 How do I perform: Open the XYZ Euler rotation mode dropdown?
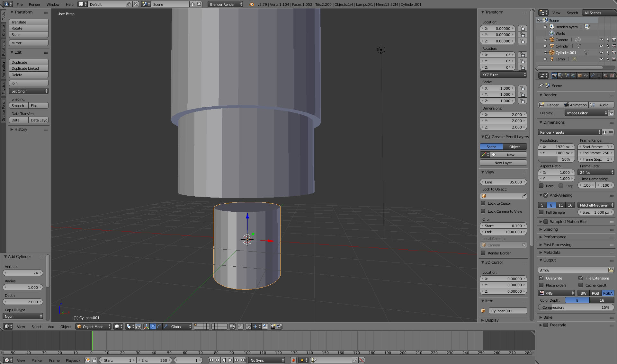[x=503, y=75]
